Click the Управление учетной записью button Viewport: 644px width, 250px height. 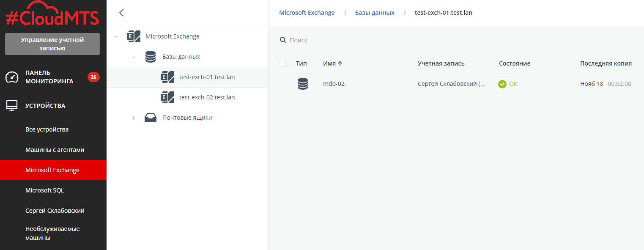coord(52,44)
